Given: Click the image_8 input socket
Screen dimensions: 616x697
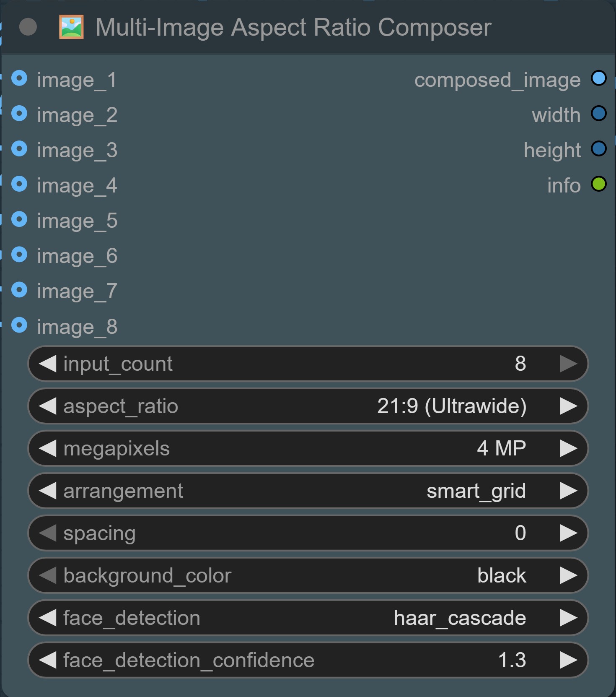Looking at the screenshot, I should point(19,325).
